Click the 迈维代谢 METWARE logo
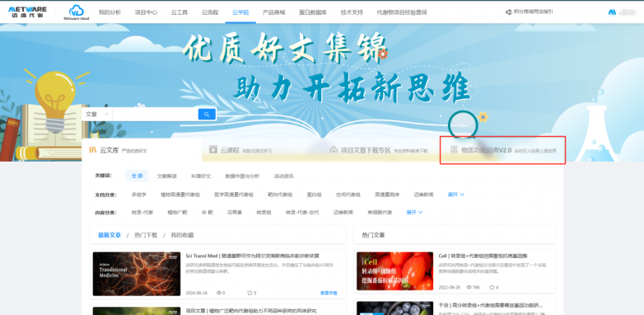Viewport: 644px width, 315px height. (x=27, y=12)
